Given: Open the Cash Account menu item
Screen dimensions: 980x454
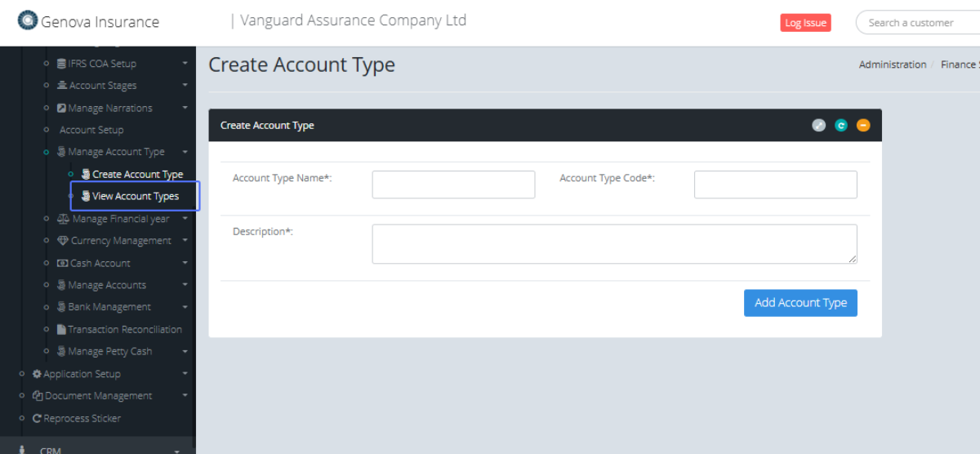Looking at the screenshot, I should click(x=100, y=263).
